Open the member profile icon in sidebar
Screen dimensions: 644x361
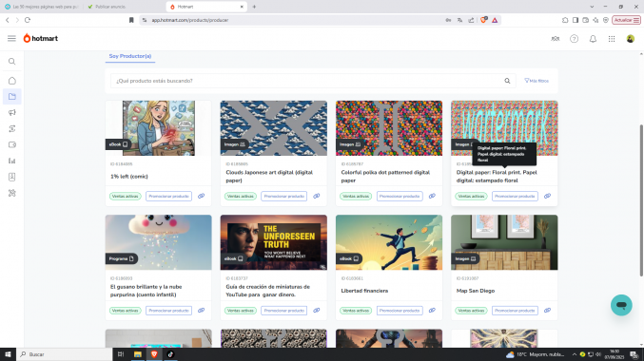tap(12, 177)
